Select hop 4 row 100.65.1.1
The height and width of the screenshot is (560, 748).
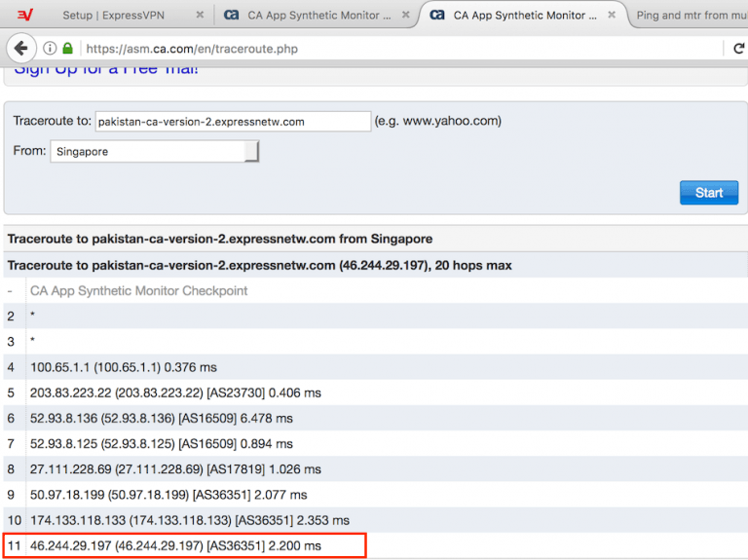375,367
